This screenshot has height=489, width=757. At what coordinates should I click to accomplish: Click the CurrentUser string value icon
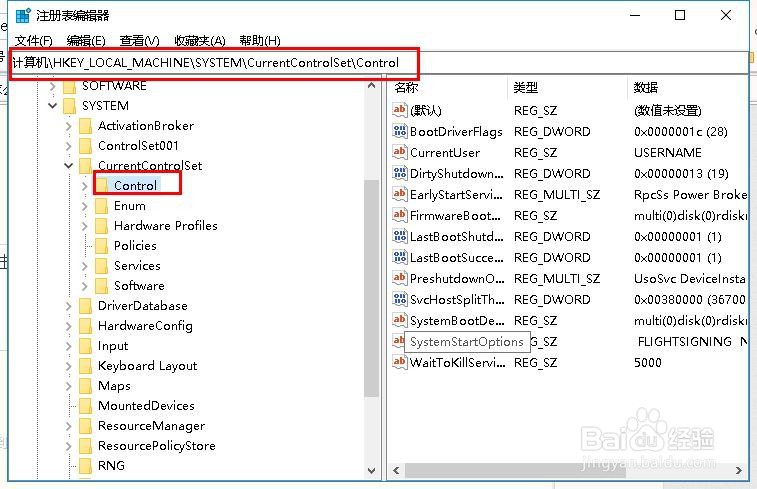click(x=399, y=152)
